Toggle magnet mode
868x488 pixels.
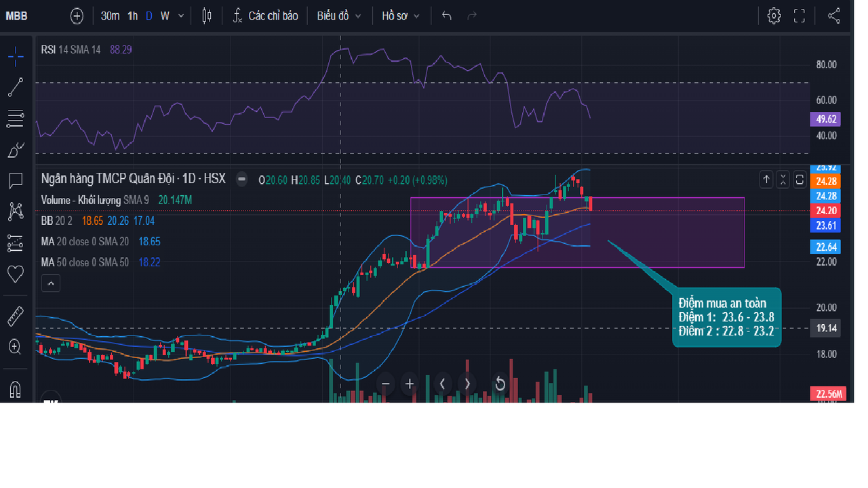click(x=16, y=390)
